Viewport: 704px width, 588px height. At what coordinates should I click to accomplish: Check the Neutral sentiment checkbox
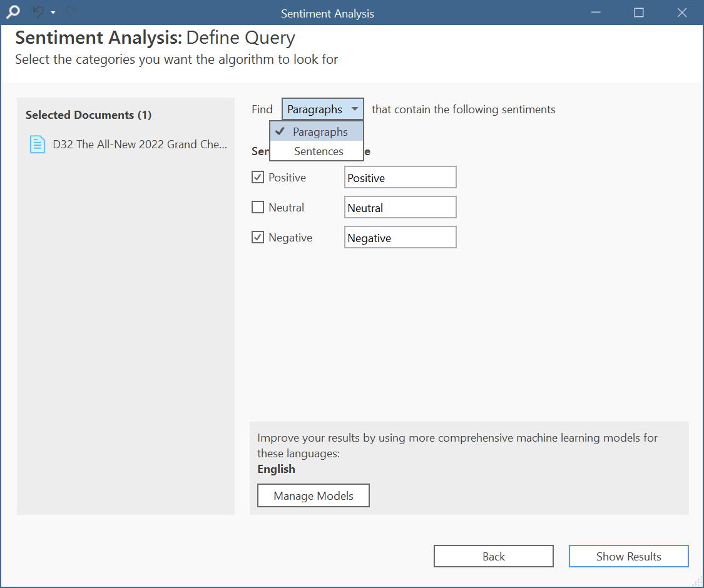(258, 208)
